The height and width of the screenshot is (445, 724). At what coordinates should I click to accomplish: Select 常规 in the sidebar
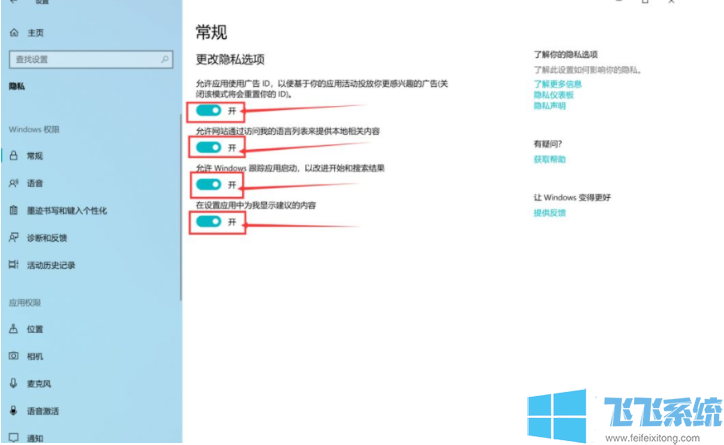click(35, 156)
